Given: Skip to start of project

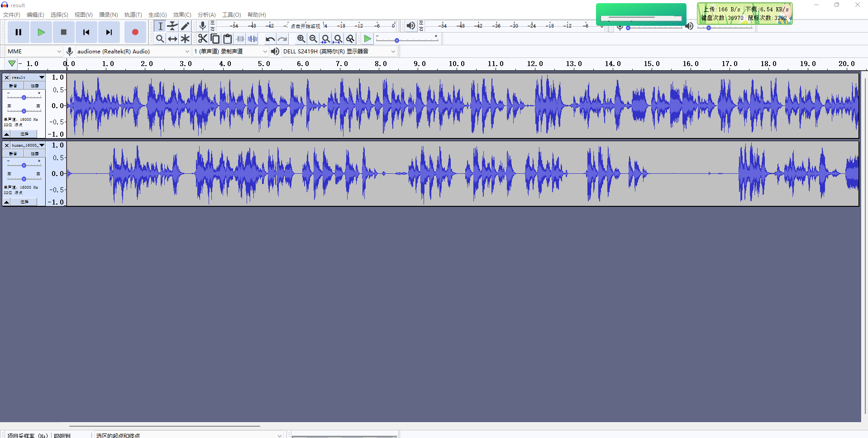Looking at the screenshot, I should click(x=86, y=32).
